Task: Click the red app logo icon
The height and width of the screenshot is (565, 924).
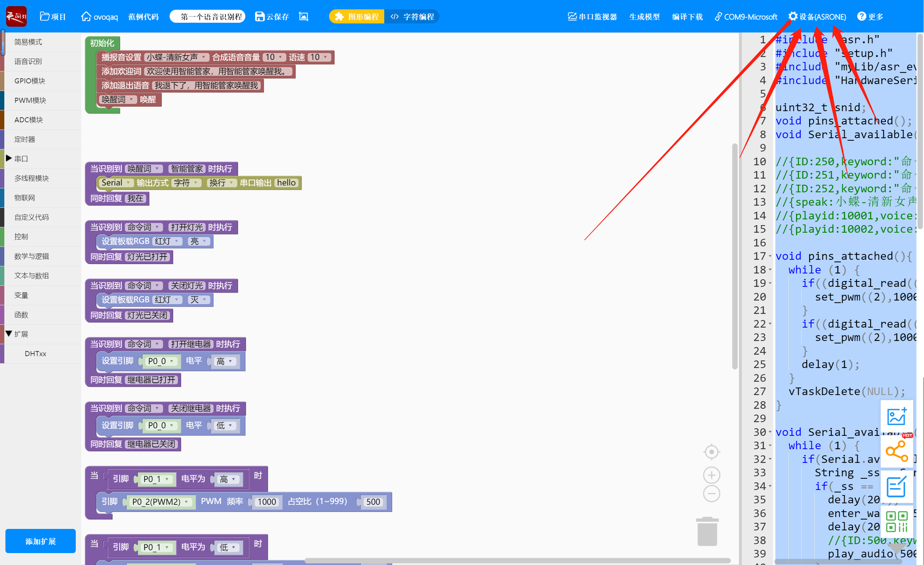Action: click(16, 16)
